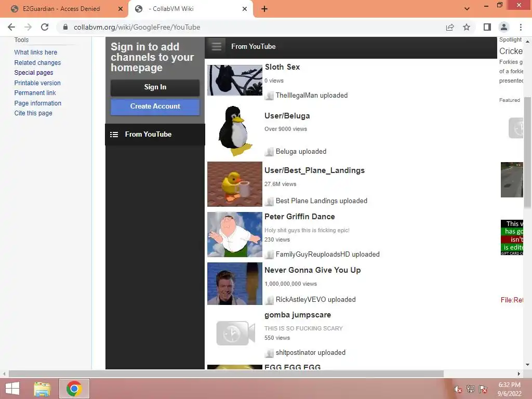Click the EGG EGG EGG video title

(x=292, y=367)
